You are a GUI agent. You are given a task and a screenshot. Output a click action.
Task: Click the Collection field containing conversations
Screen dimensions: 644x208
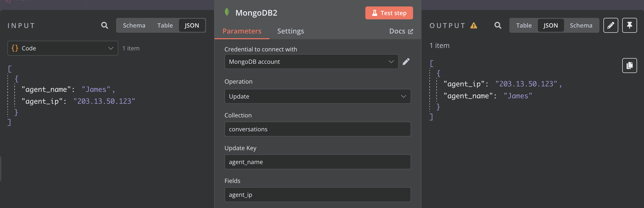(318, 129)
